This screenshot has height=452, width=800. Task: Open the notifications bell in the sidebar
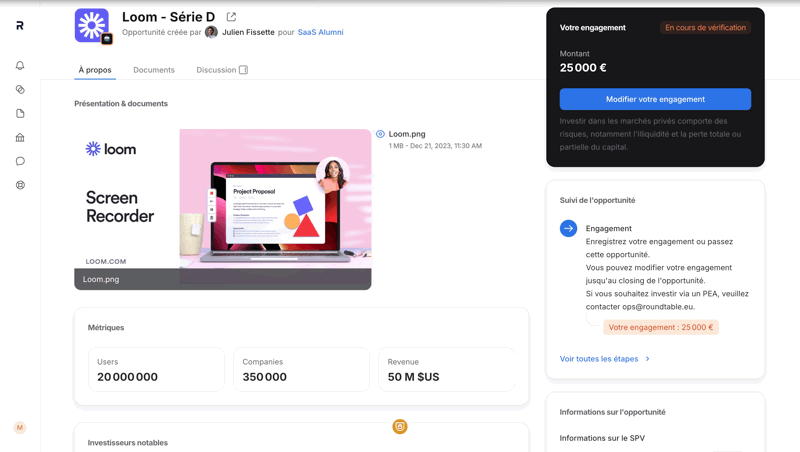point(20,65)
